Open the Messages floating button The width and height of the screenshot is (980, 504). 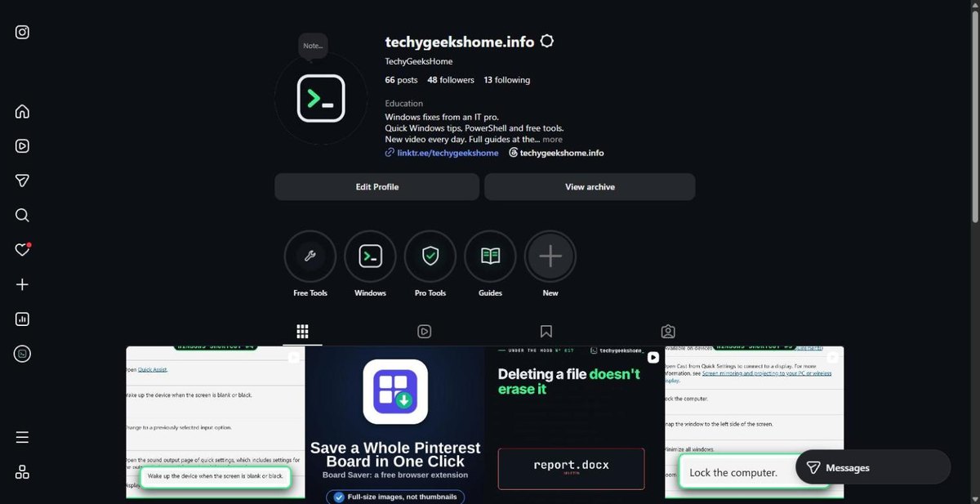[x=873, y=468]
